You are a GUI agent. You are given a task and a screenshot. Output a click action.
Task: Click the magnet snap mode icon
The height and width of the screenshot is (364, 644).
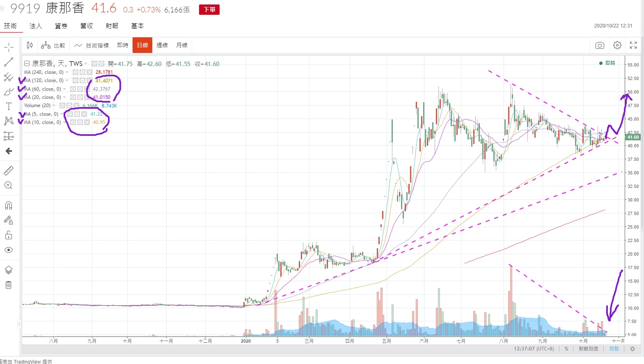click(9, 205)
